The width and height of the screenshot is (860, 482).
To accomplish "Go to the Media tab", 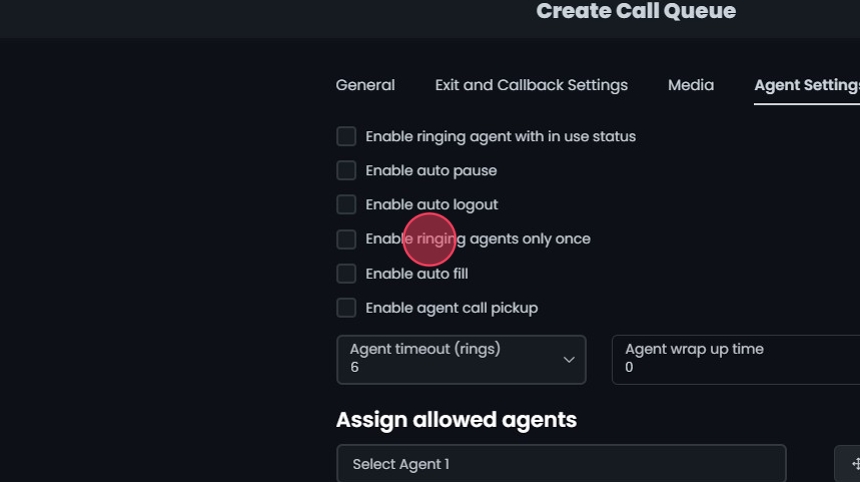I will tap(691, 85).
